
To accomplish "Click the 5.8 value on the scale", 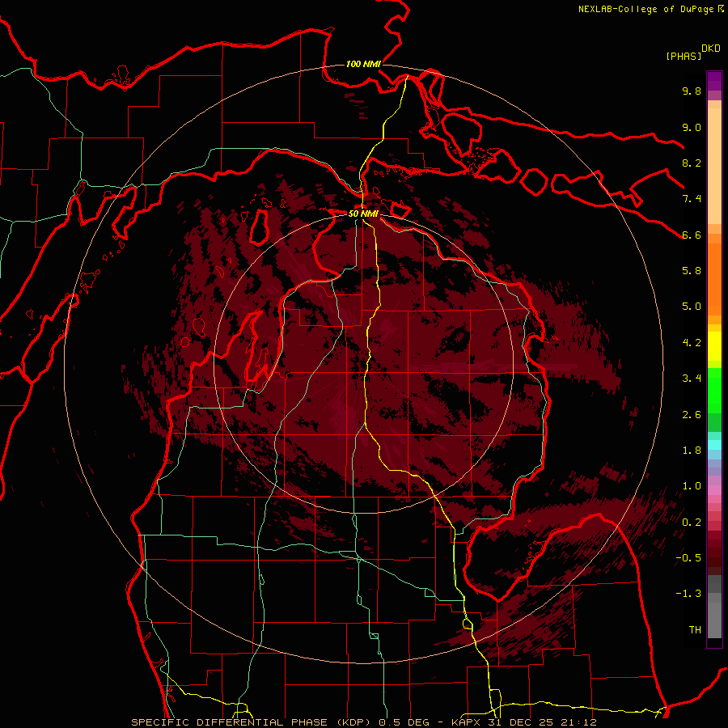I will click(x=692, y=271).
